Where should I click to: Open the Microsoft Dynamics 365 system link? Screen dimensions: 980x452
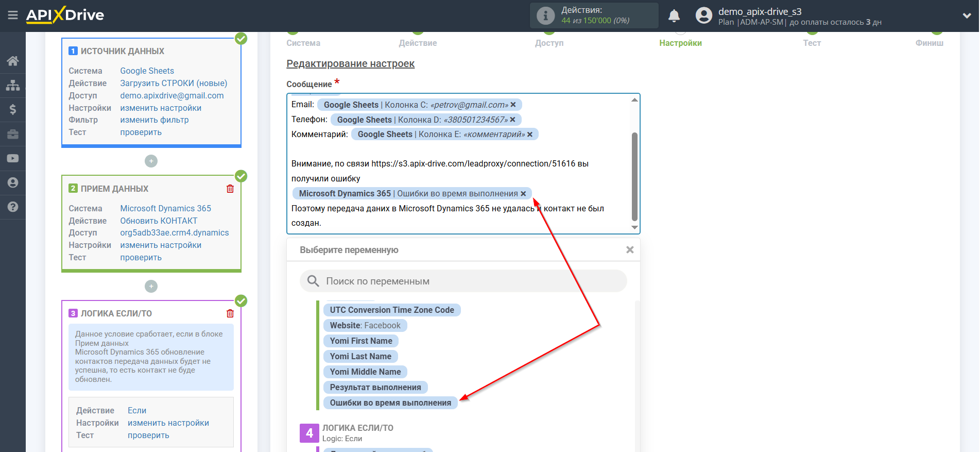click(165, 208)
